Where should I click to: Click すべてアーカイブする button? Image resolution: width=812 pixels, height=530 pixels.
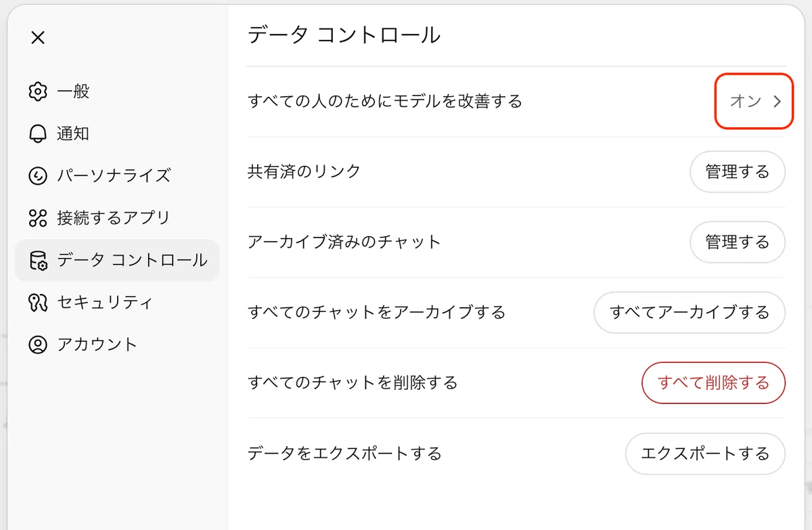690,313
